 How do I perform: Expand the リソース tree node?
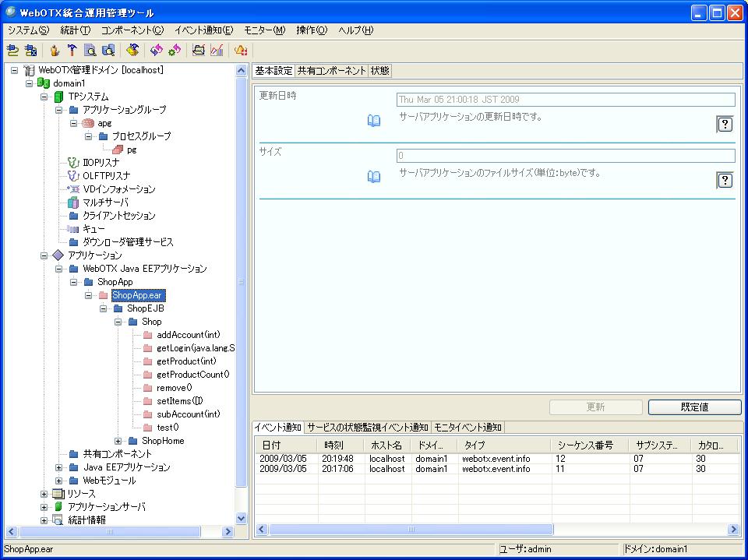coord(44,494)
